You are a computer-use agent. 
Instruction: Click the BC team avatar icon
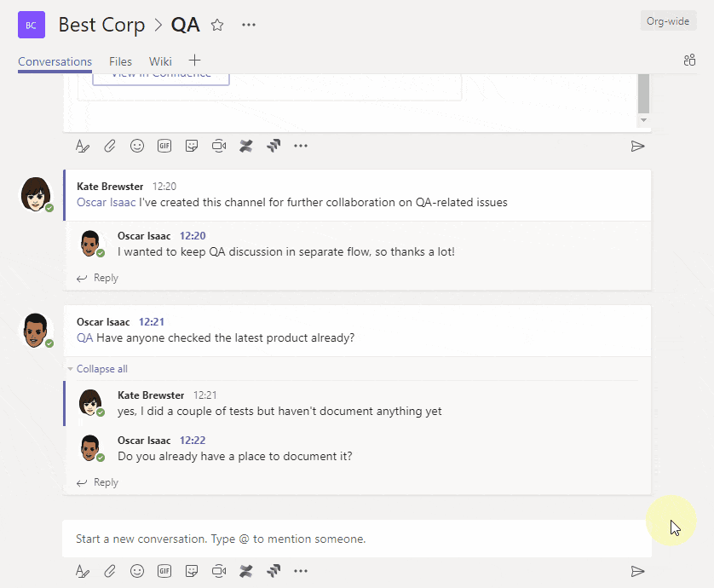[x=32, y=25]
